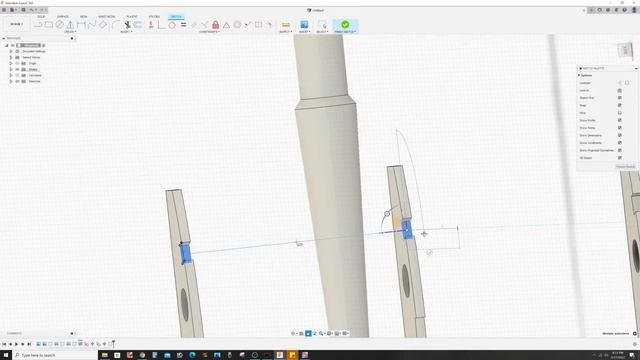Apply the Concentric constraint
640x360 pixels.
[x=237, y=25]
